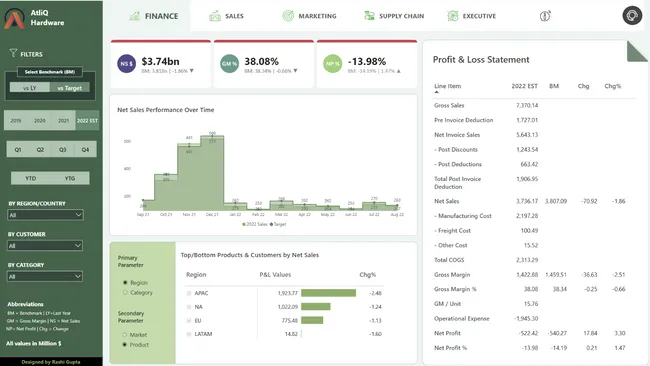Open the Supply Chain tab
650x366 pixels.
tap(394, 16)
